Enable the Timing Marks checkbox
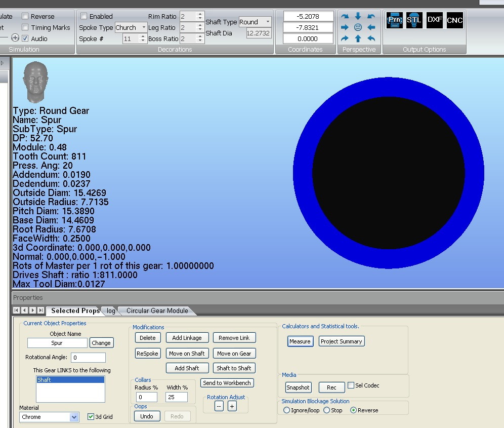The image size is (504, 428). tap(25, 28)
